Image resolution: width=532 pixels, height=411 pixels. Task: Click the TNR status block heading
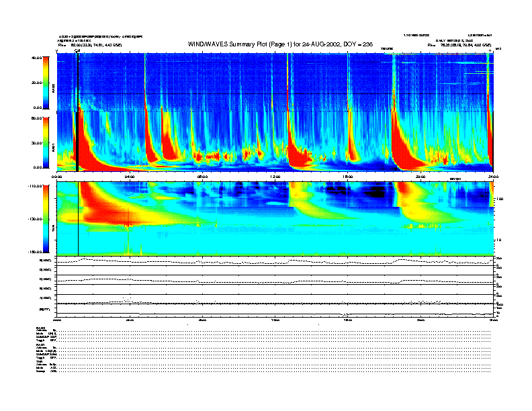coord(39,362)
